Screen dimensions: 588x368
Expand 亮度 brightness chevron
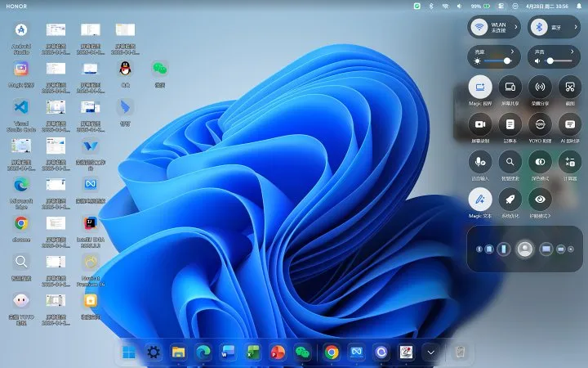point(512,52)
